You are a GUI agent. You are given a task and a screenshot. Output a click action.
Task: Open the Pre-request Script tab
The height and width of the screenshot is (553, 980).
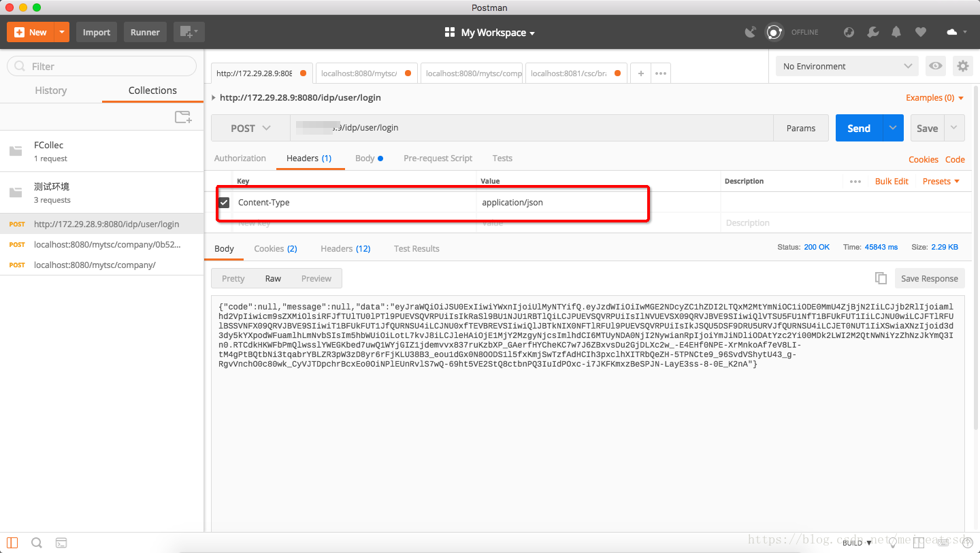(438, 158)
